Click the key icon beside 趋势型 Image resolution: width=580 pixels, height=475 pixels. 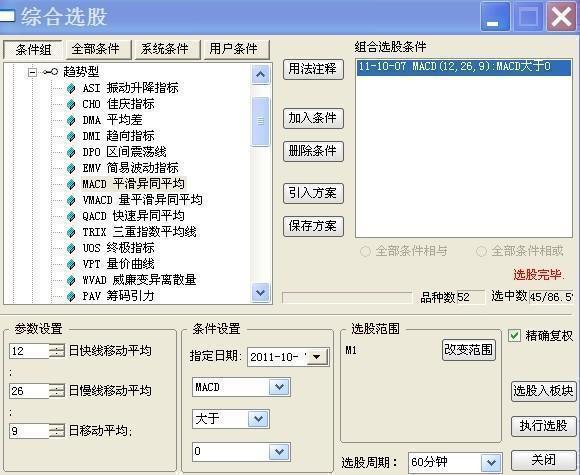[50, 72]
